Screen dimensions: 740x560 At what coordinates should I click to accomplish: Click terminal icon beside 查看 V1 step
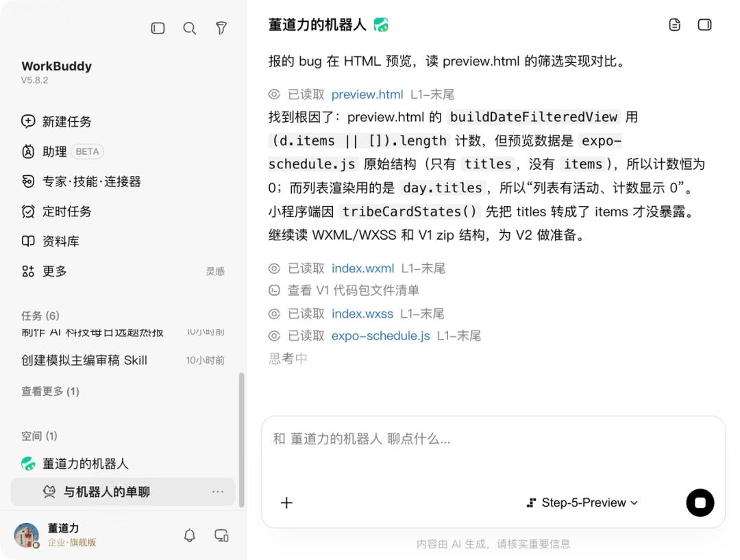[274, 290]
